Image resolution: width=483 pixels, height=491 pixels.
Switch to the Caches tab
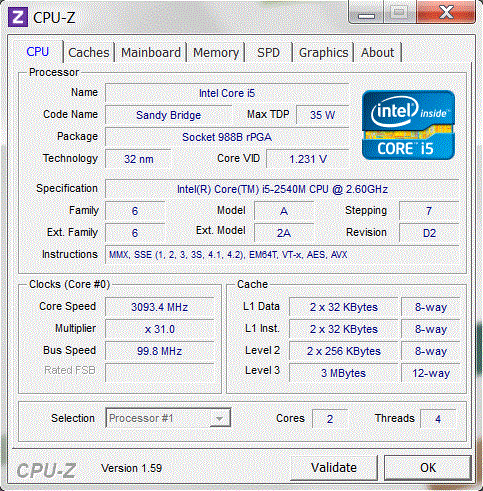(89, 53)
